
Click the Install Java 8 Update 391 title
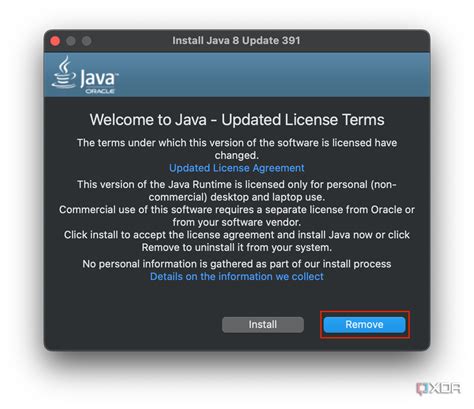click(236, 41)
